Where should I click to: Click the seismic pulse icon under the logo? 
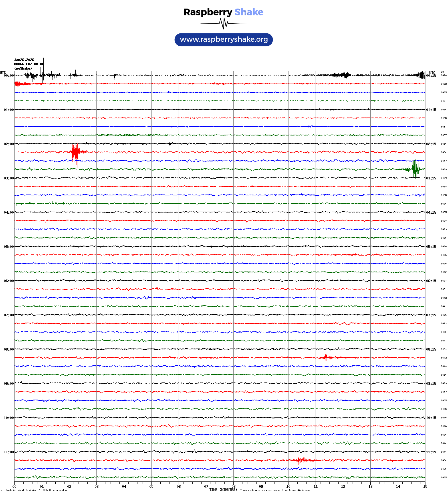tap(223, 23)
